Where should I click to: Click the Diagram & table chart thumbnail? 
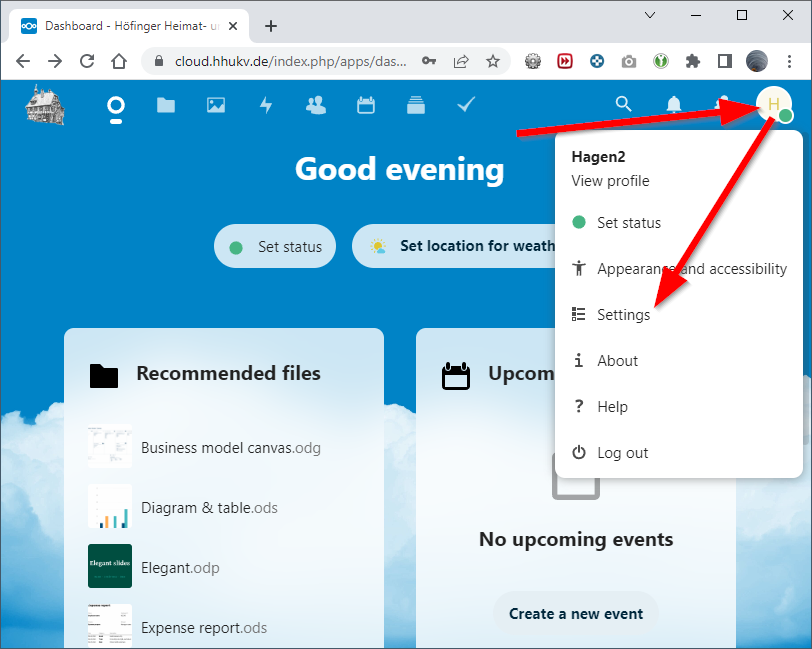tap(110, 507)
